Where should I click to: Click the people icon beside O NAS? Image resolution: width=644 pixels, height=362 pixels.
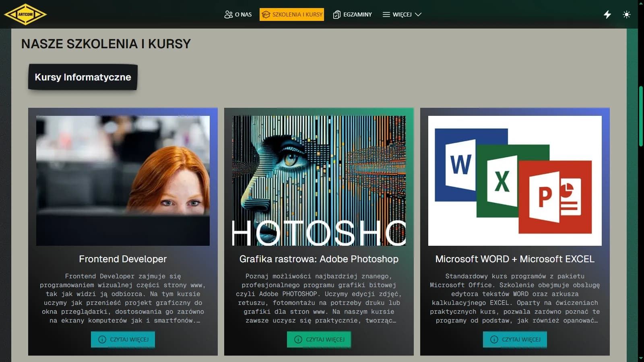228,14
